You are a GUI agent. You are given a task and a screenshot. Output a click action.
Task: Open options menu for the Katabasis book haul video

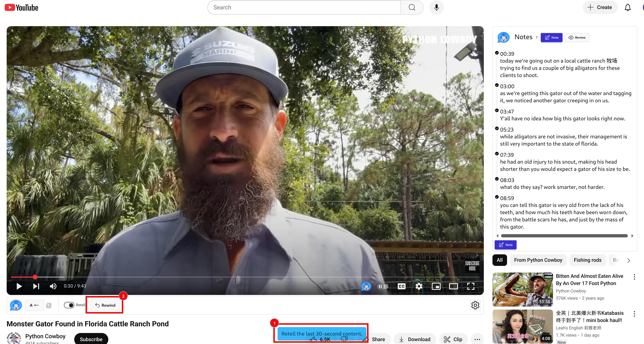tap(634, 314)
